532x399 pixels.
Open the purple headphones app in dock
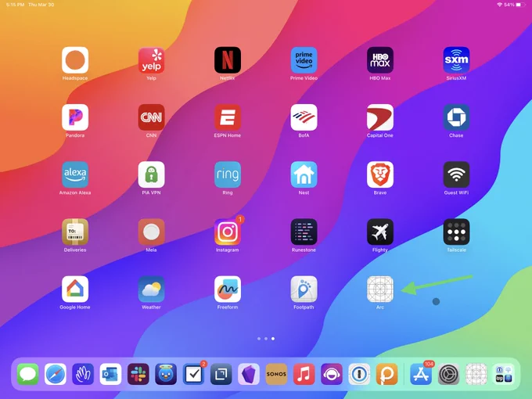pyautogui.click(x=332, y=374)
